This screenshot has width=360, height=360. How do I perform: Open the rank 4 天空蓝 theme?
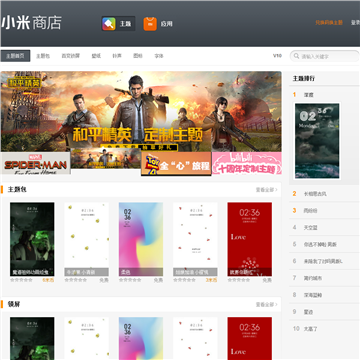click(x=310, y=227)
